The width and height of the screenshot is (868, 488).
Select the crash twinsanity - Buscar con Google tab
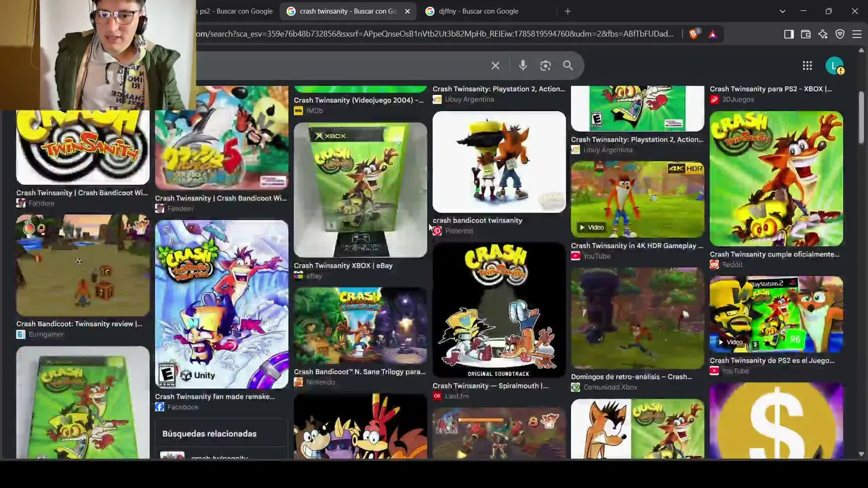pyautogui.click(x=348, y=11)
